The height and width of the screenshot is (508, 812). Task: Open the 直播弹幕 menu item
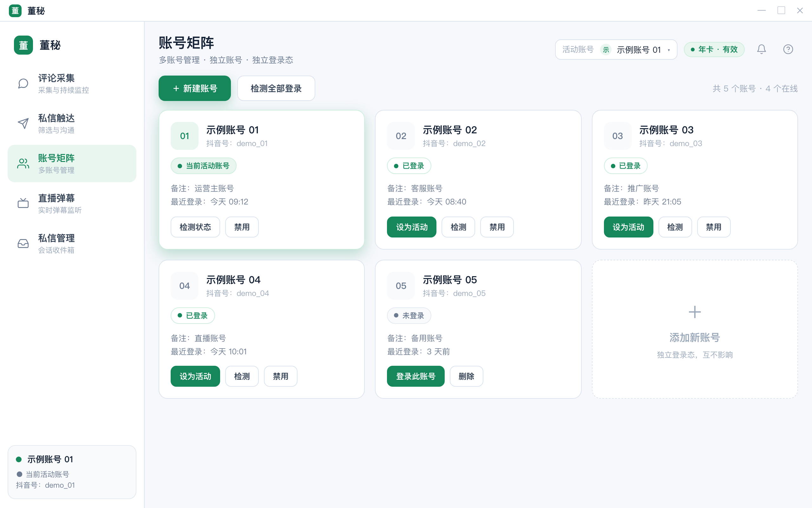point(72,203)
